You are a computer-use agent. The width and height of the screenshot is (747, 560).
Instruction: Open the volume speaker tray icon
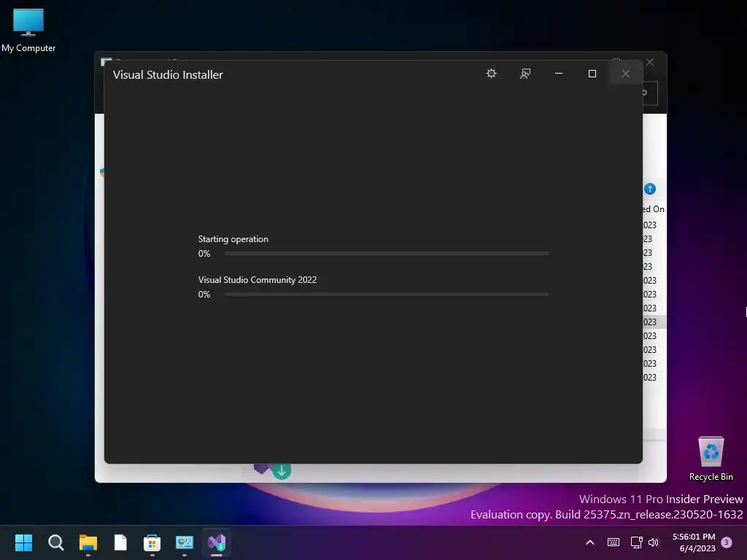[x=654, y=542]
